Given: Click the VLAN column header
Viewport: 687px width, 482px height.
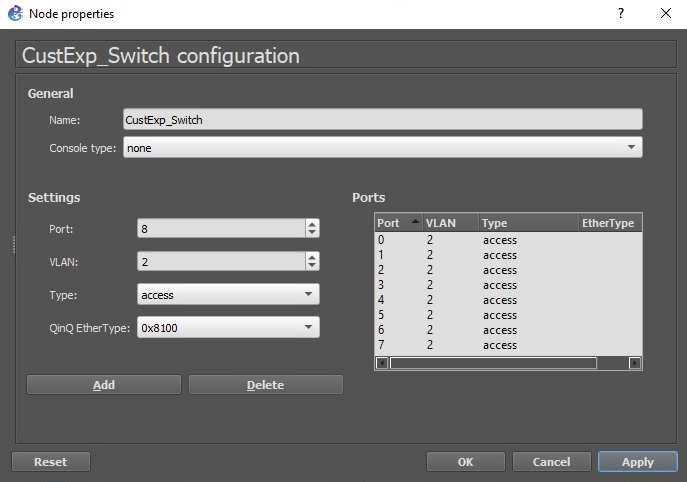Looking at the screenshot, I should (450, 223).
